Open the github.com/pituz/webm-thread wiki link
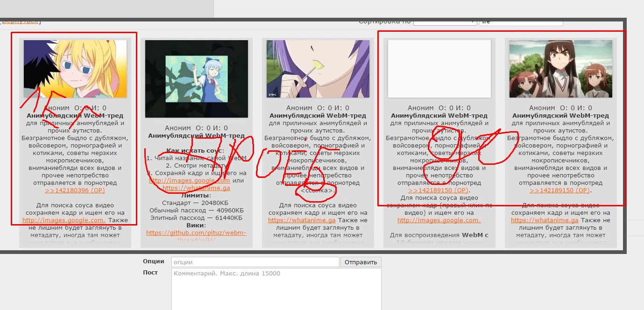Image resolution: width=644 pixels, height=310 pixels. [x=196, y=236]
